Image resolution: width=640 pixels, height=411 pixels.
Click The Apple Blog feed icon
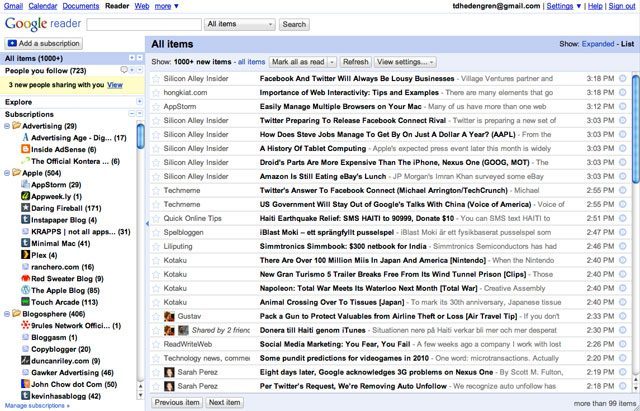(25, 290)
